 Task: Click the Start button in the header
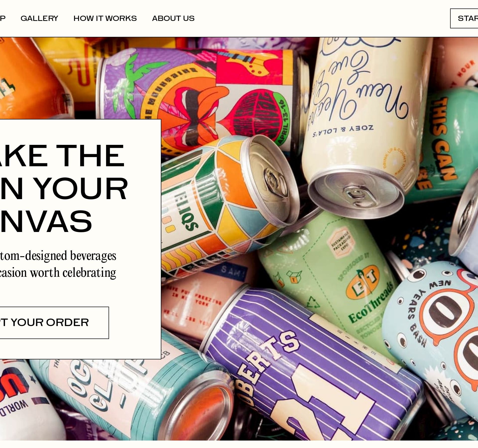point(464,18)
